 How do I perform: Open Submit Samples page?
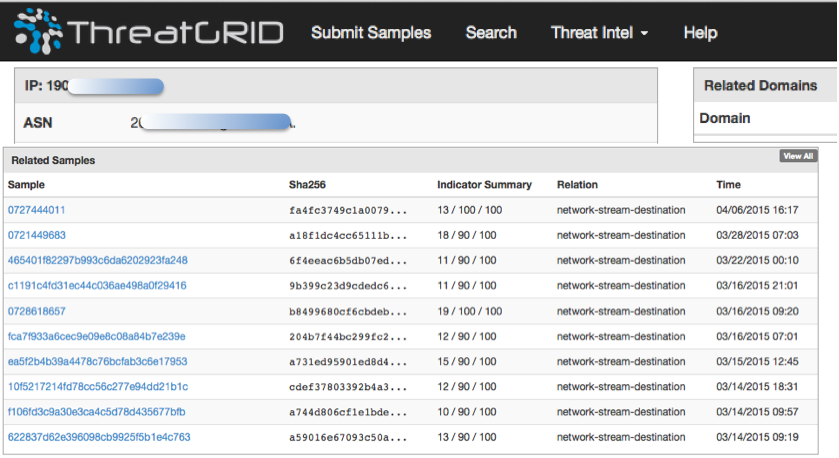click(x=371, y=33)
